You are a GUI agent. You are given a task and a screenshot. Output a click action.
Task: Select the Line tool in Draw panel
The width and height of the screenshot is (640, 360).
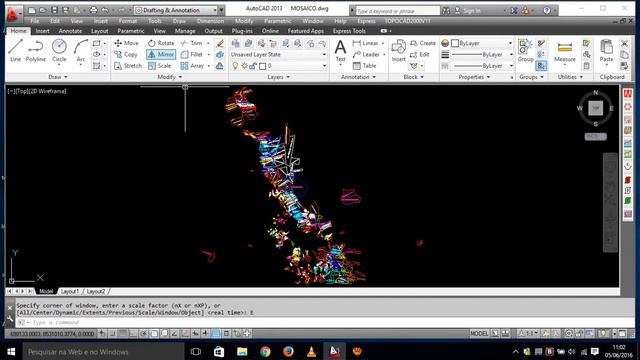pos(15,50)
